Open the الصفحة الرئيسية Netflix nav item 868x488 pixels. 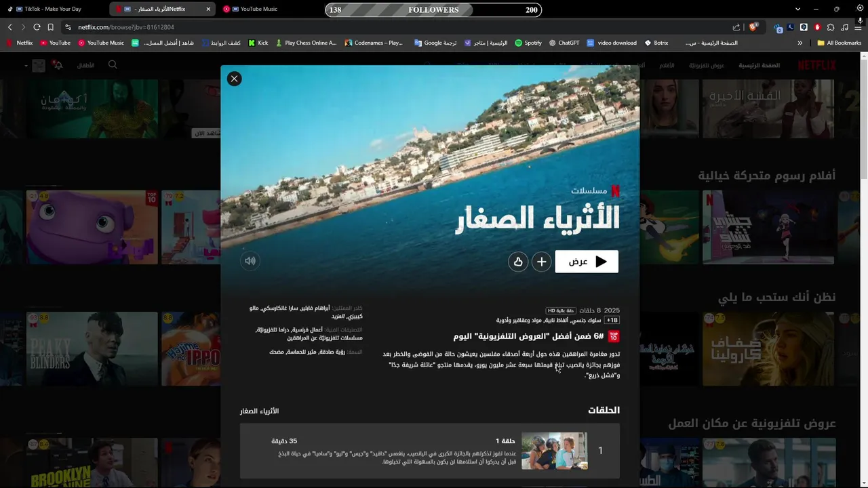(759, 66)
